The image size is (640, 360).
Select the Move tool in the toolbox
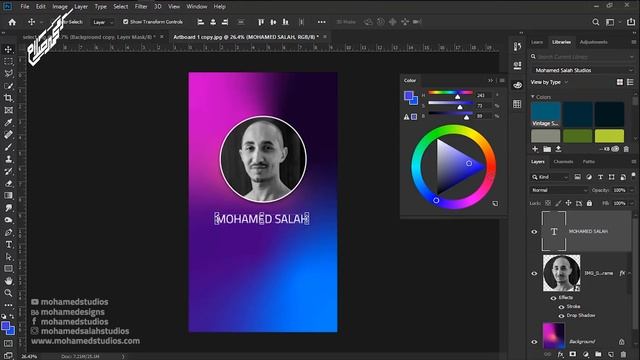pos(8,49)
